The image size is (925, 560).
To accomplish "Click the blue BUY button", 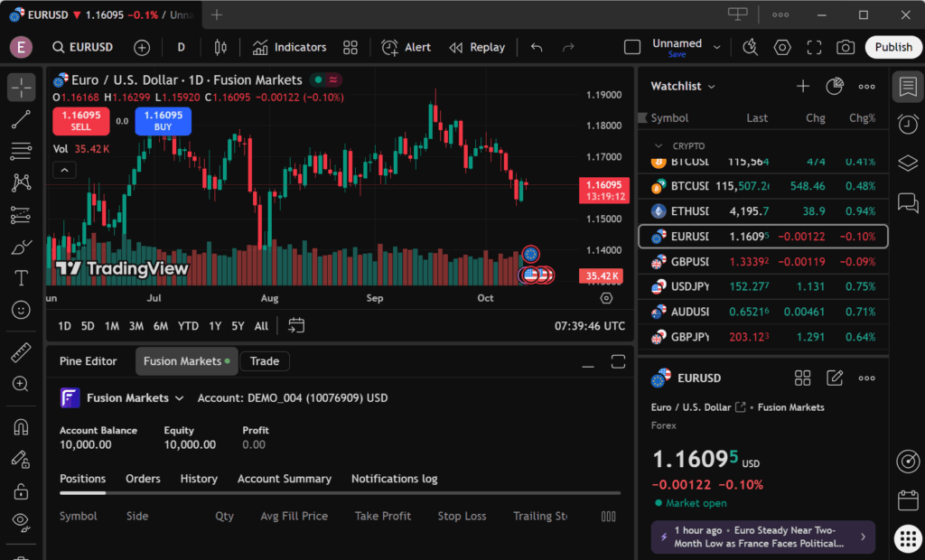I will pos(163,121).
